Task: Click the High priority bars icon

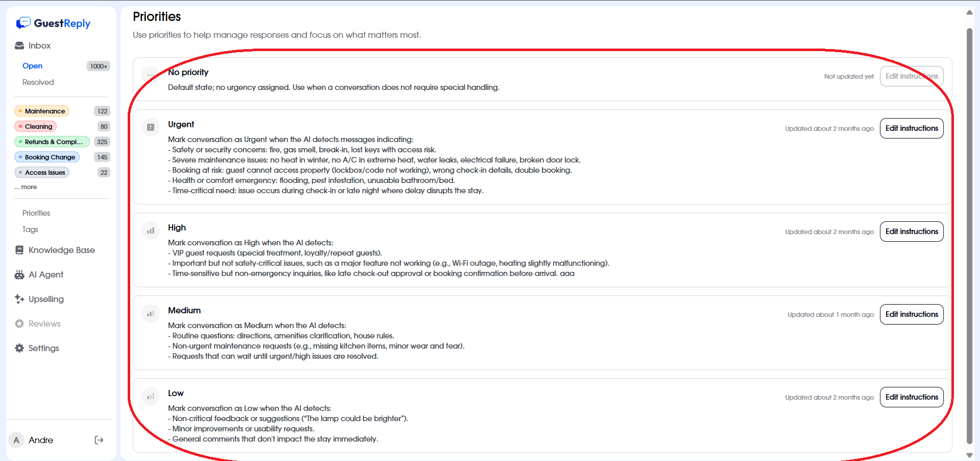Action: click(x=151, y=230)
